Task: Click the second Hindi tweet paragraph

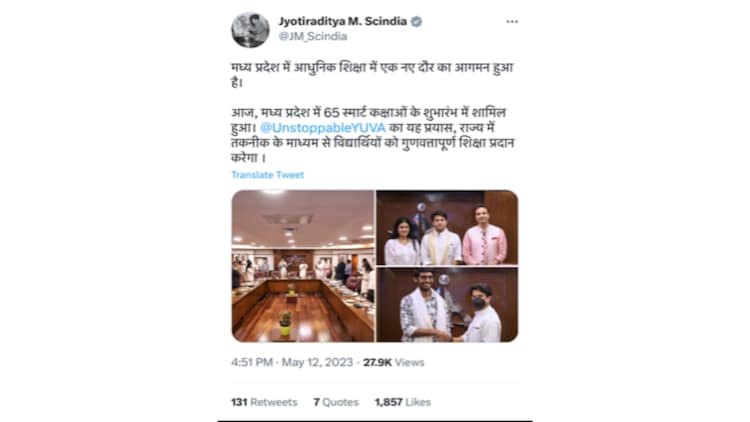Action: 373,135
